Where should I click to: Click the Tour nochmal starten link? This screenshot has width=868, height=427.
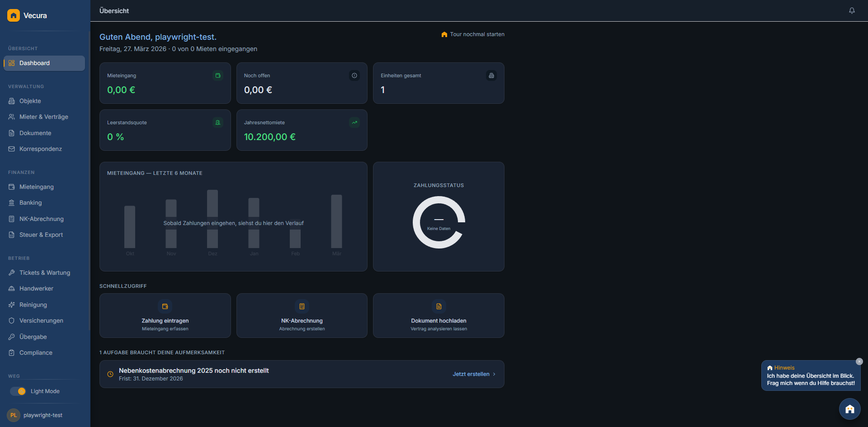tap(472, 34)
